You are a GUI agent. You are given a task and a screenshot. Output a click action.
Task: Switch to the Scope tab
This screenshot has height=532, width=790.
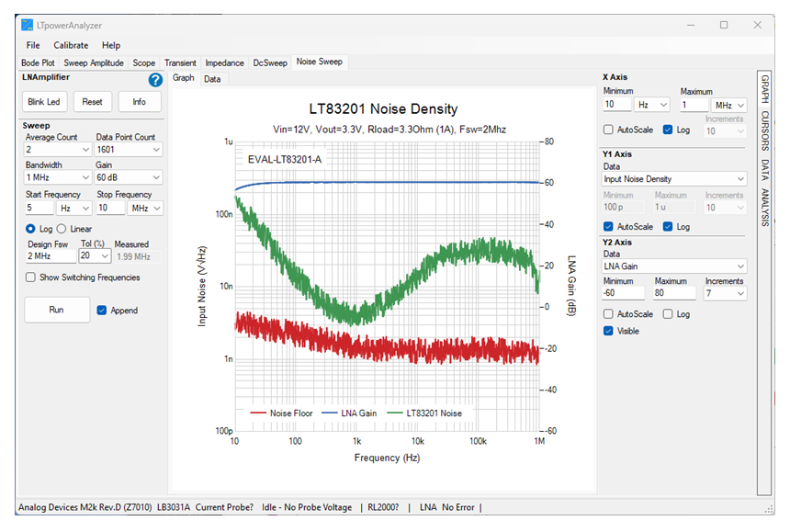pos(143,63)
